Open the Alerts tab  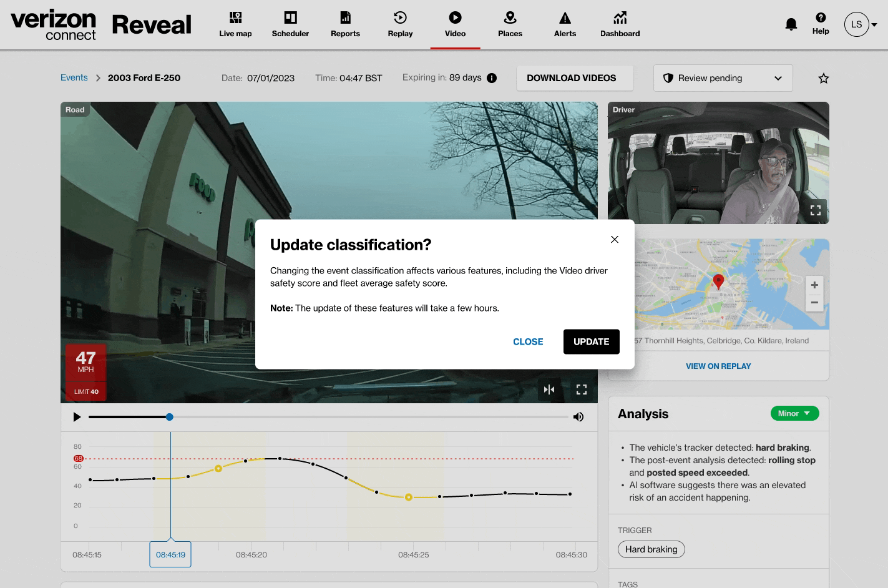click(565, 25)
